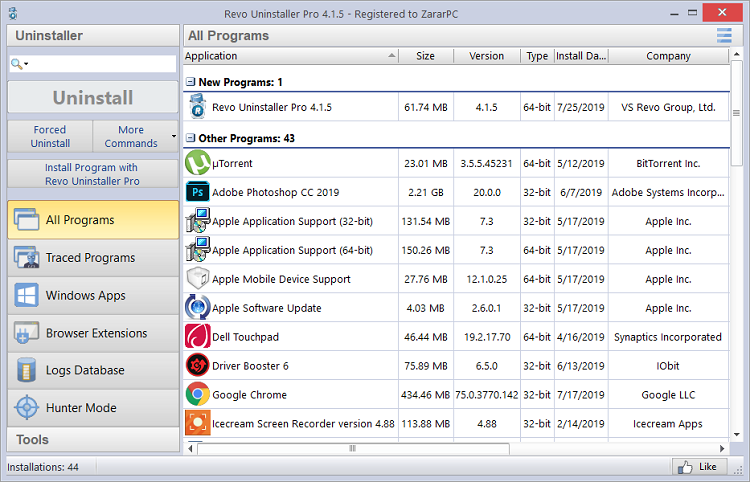Collapse the New Programs group

(x=190, y=82)
